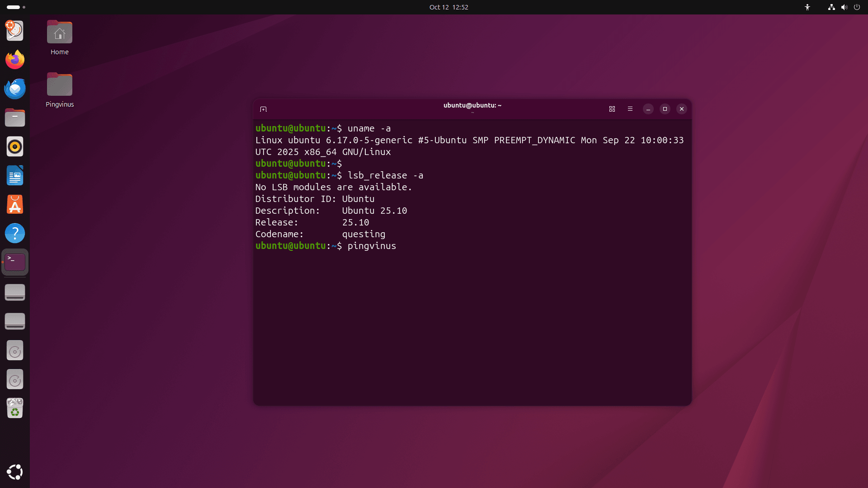Open the Help question mark icon
868x488 pixels.
pyautogui.click(x=15, y=234)
